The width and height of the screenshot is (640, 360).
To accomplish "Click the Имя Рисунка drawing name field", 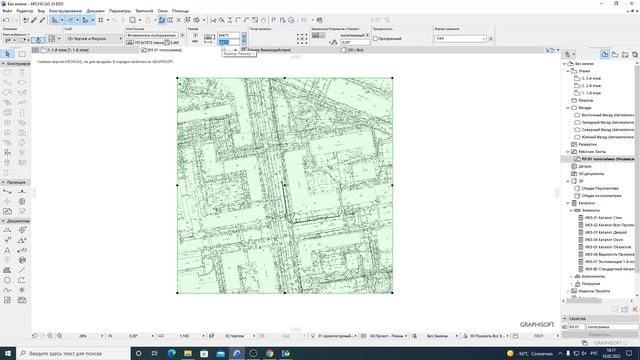I will [x=152, y=35].
